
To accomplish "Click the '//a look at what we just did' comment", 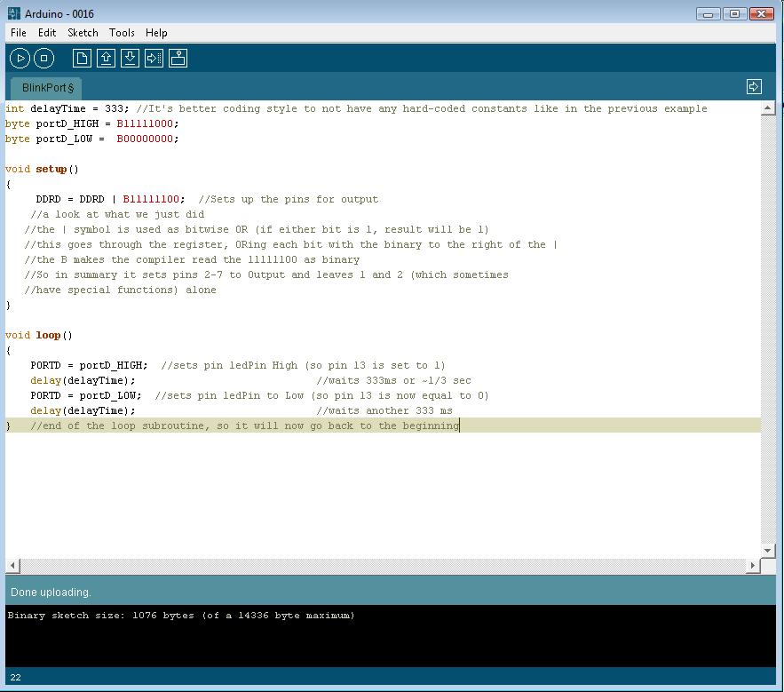I will coord(117,214).
